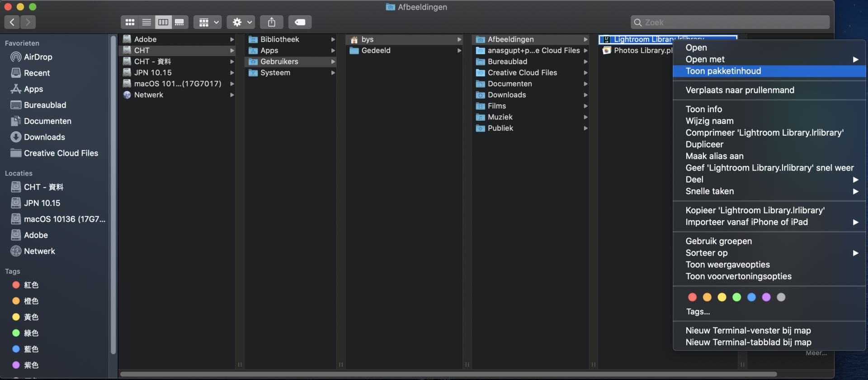The width and height of the screenshot is (868, 380).
Task: Switch to column view in toolbar
Action: coord(163,22)
